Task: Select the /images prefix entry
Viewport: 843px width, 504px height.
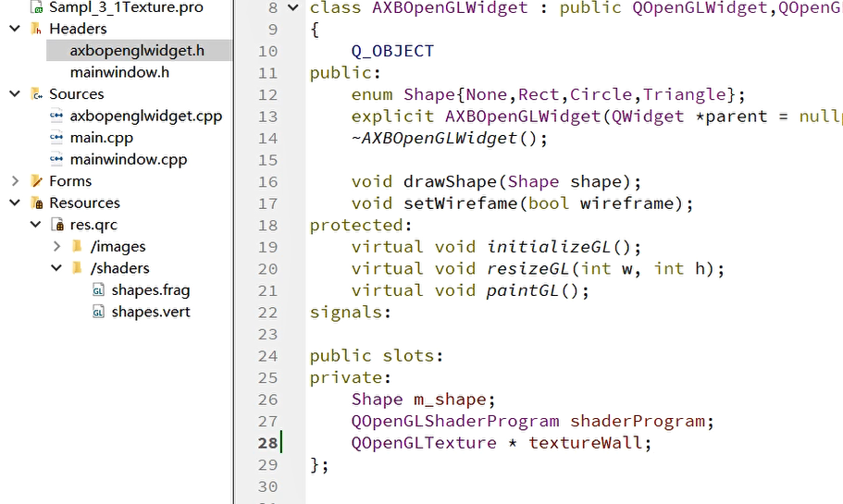Action: [118, 247]
